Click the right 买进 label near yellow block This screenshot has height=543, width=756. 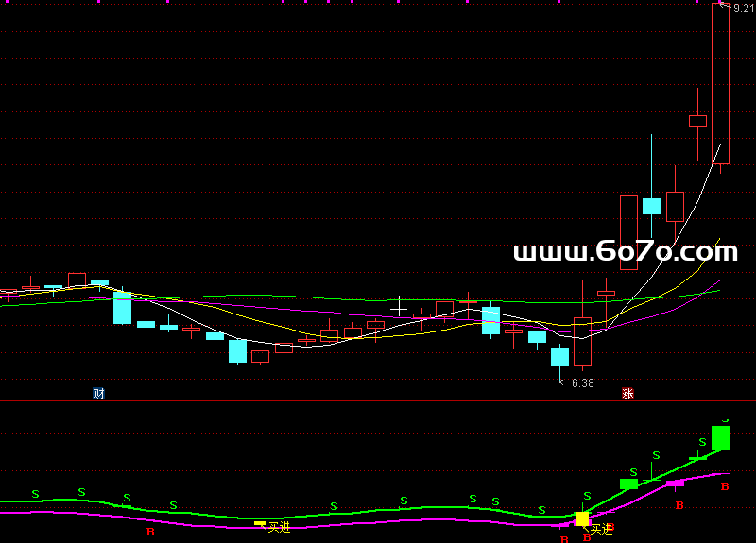coord(602,529)
